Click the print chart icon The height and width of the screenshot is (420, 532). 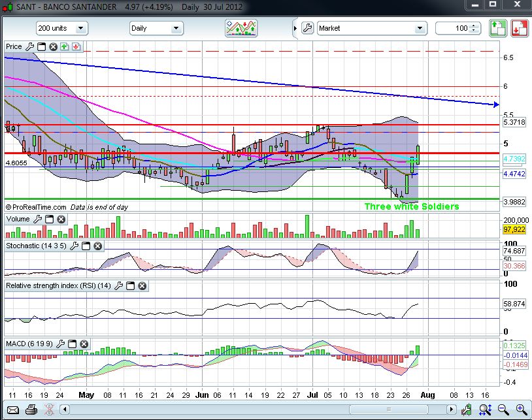(31, 410)
